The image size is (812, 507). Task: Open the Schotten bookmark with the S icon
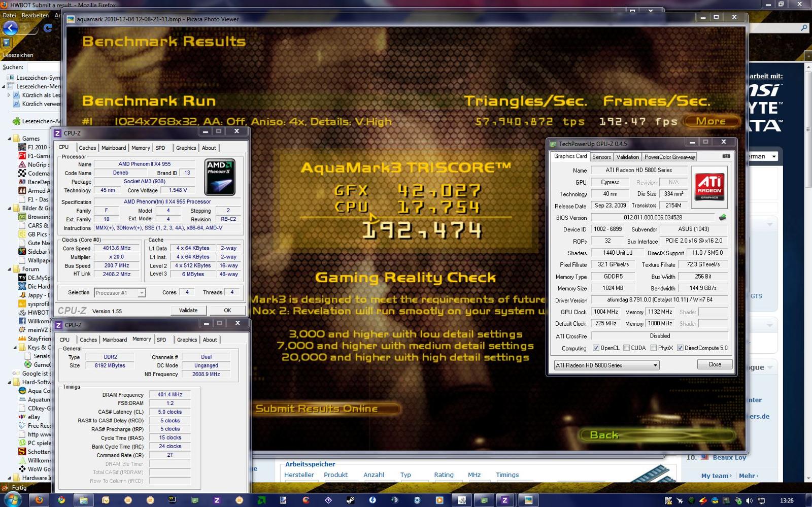(x=39, y=452)
